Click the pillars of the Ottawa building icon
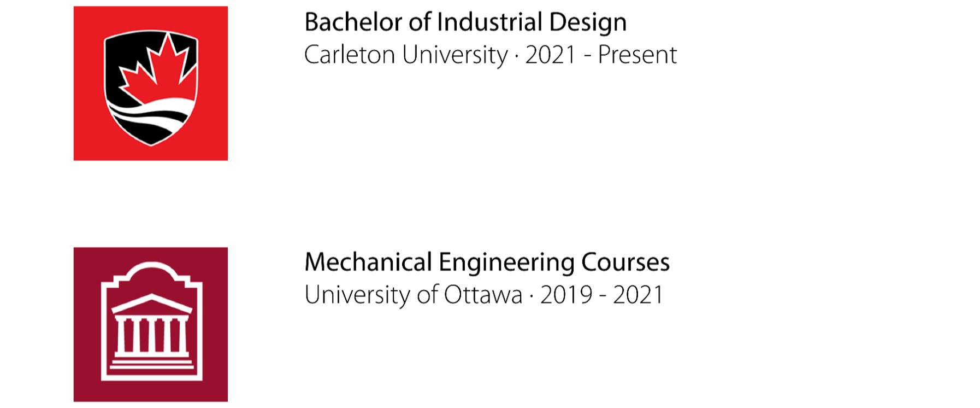 click(x=152, y=335)
